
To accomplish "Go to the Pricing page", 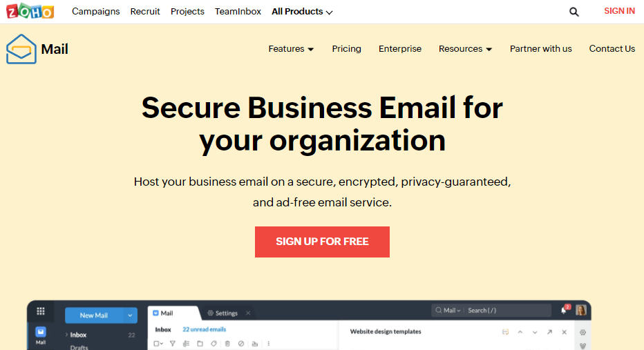I will 346,49.
